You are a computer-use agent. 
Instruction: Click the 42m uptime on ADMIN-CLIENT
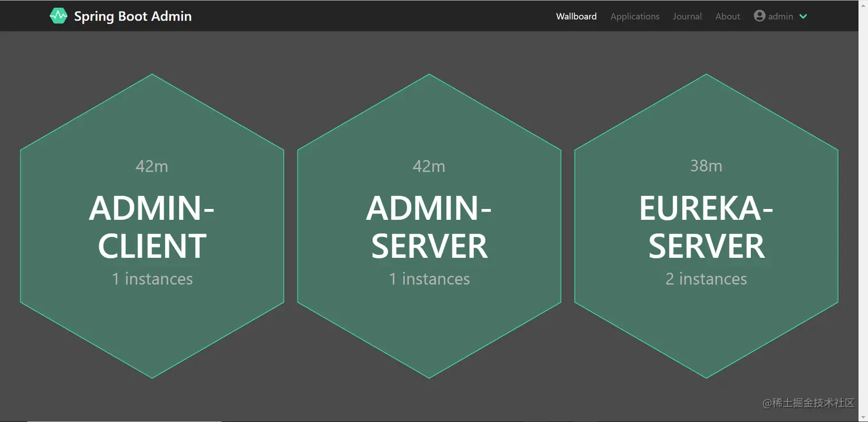(152, 166)
